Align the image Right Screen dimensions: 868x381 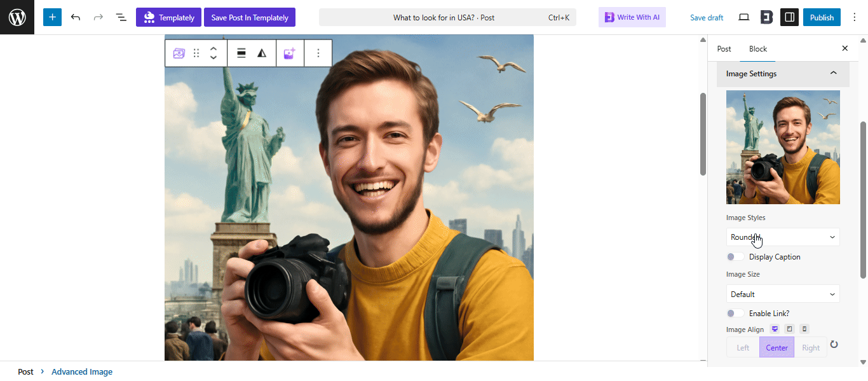point(811,347)
